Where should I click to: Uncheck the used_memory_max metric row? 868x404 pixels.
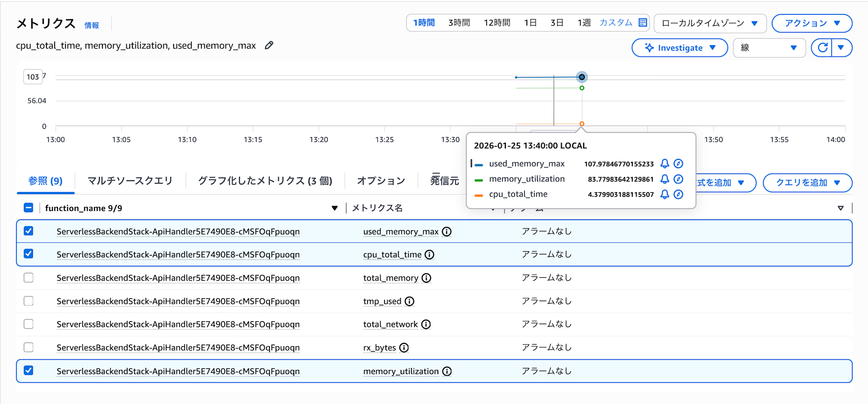[x=28, y=231]
